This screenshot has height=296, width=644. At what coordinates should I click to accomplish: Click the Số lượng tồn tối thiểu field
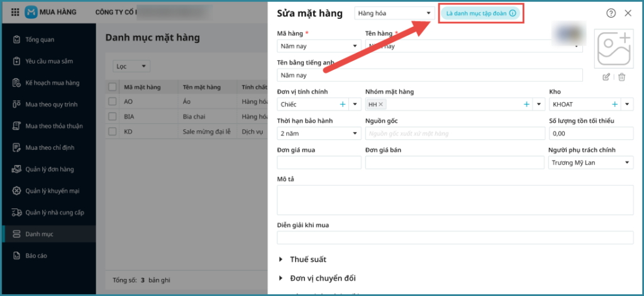pos(591,134)
